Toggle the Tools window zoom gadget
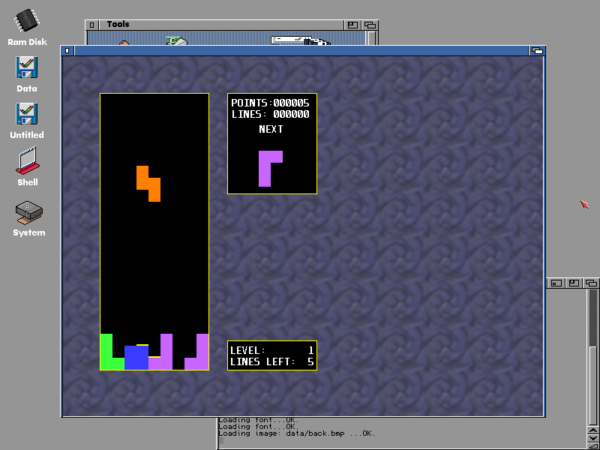Screen dimensions: 600x450 [352, 24]
